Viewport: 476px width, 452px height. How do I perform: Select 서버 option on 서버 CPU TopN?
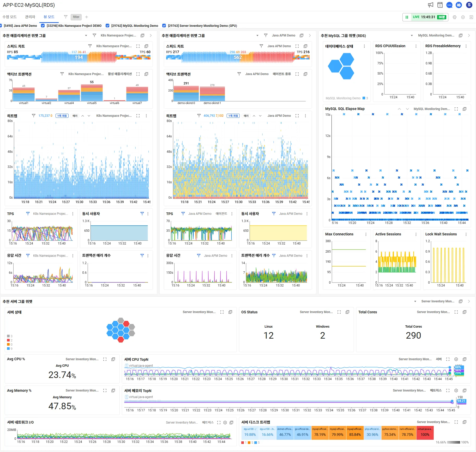[439, 359]
